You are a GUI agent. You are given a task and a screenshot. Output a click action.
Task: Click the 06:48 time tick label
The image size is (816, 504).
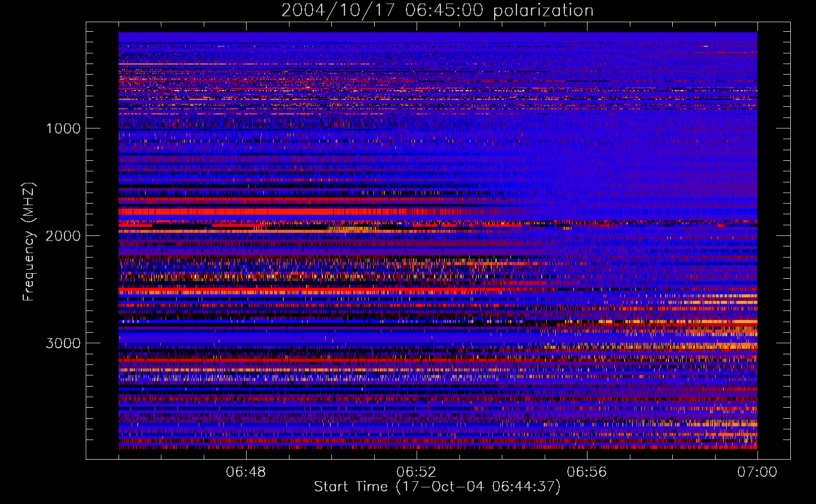pos(246,472)
